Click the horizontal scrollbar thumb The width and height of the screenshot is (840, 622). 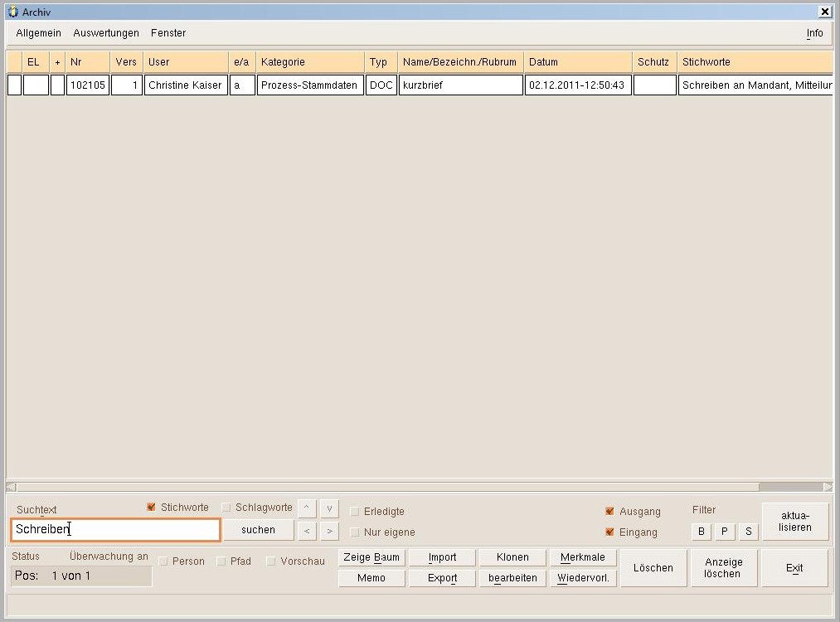click(386, 487)
